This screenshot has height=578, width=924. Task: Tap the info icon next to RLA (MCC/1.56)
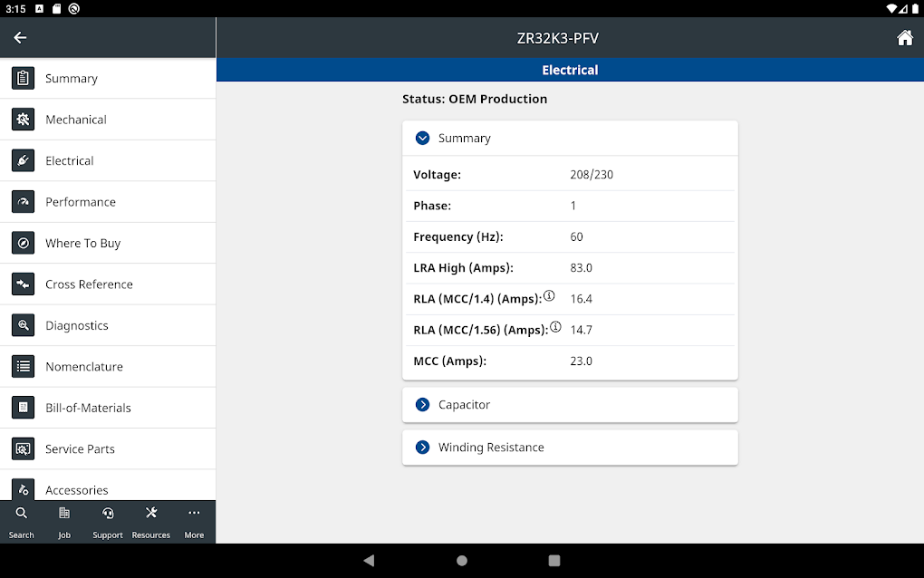tap(555, 327)
